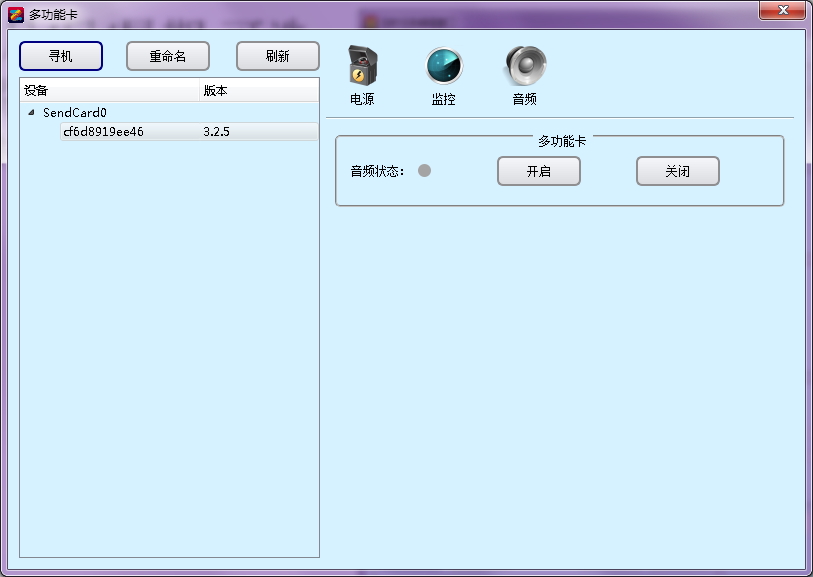Collapse the SendCard0 tree node arrow

click(x=31, y=113)
